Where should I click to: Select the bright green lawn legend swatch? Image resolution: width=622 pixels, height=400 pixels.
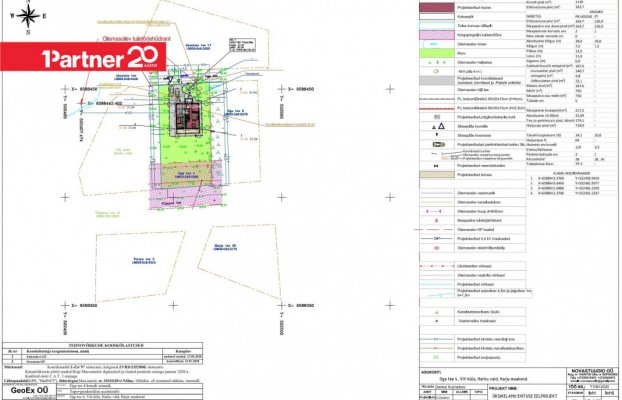pos(437,53)
